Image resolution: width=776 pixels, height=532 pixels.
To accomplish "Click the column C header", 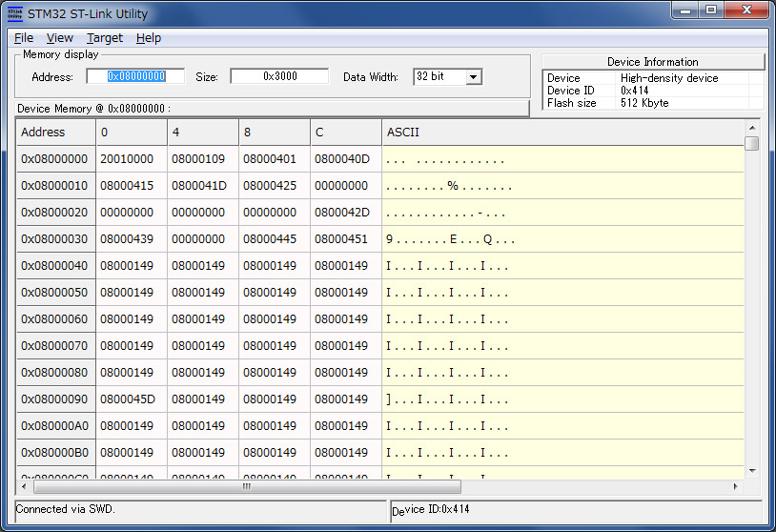I will [345, 133].
